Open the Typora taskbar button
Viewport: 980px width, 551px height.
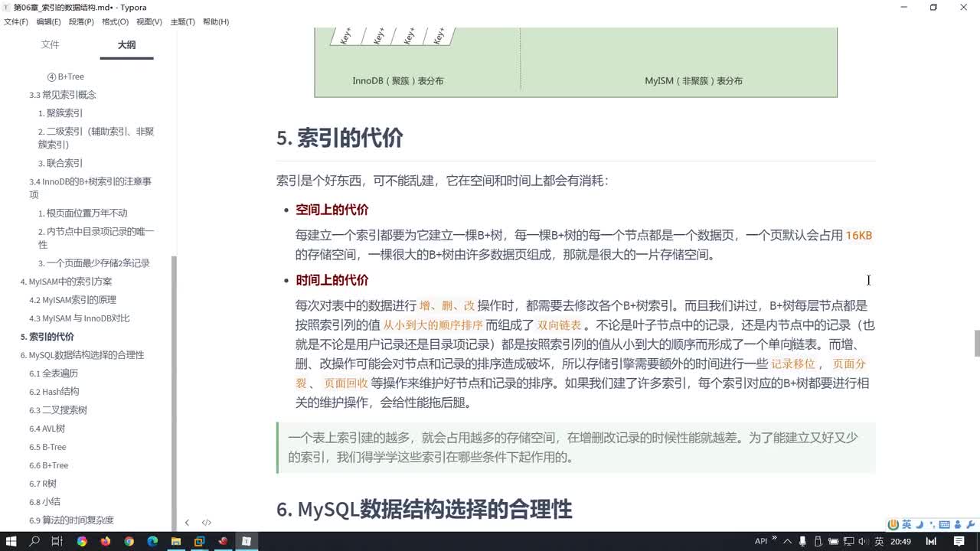click(247, 541)
